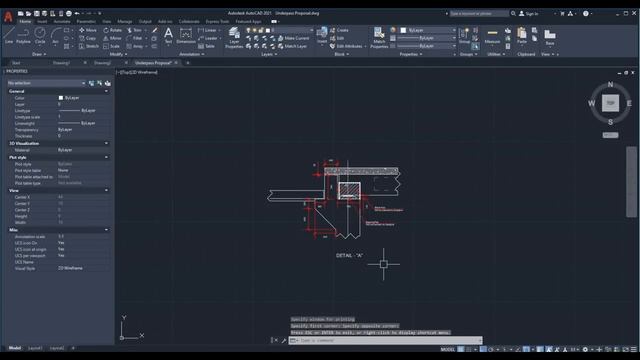The height and width of the screenshot is (360, 640).
Task: Switch to the Underpass Proposal drawing tab
Action: click(x=153, y=63)
